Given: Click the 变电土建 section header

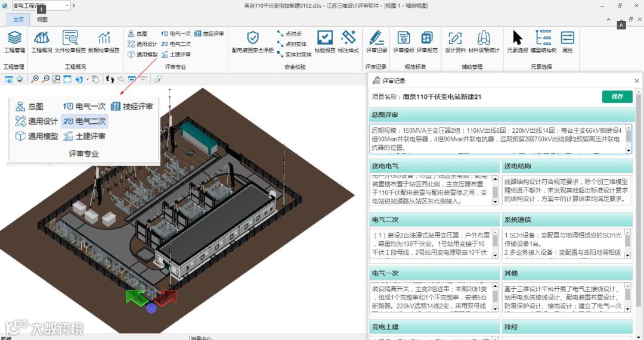Looking at the screenshot, I should pos(434,327).
